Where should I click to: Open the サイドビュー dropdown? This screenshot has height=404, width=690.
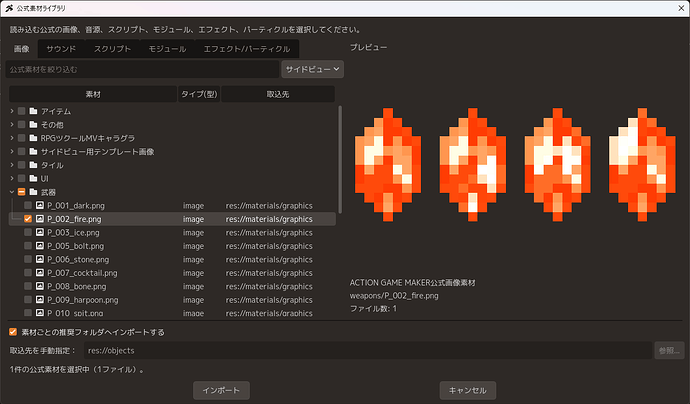tap(312, 69)
